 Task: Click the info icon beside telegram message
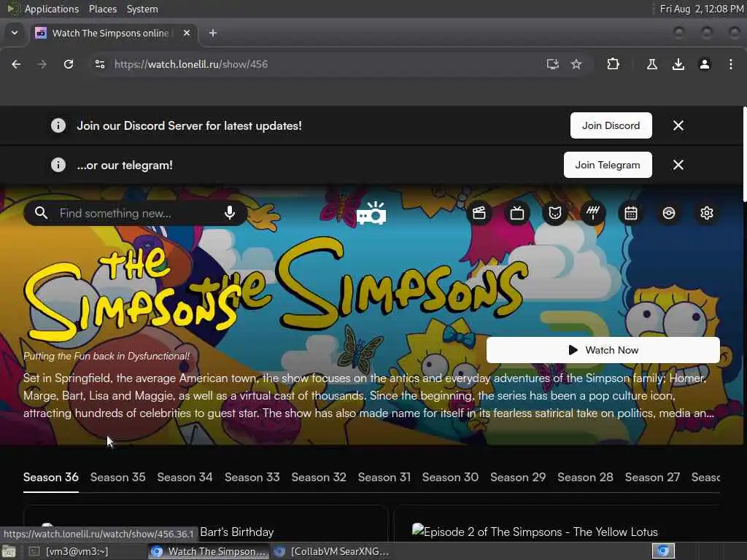[58, 165]
